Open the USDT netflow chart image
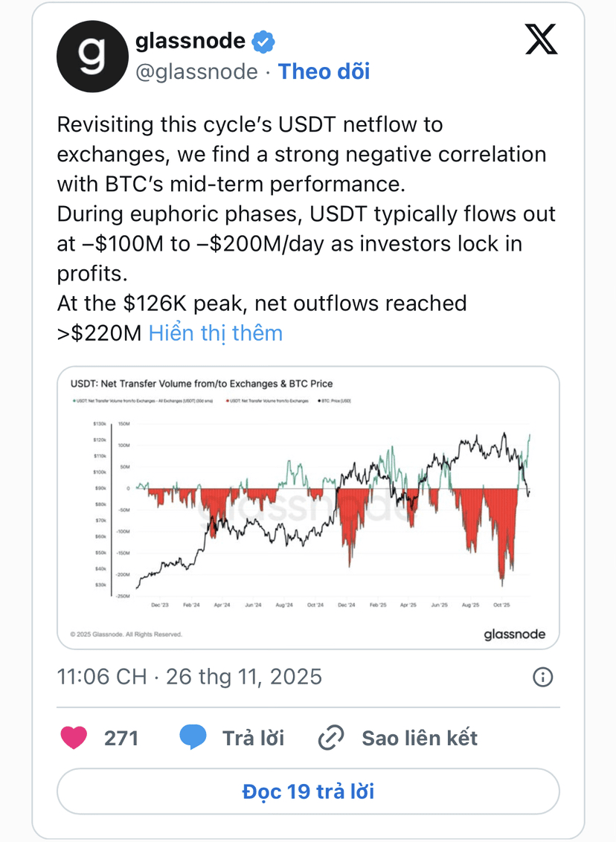The height and width of the screenshot is (842, 616). [x=308, y=507]
